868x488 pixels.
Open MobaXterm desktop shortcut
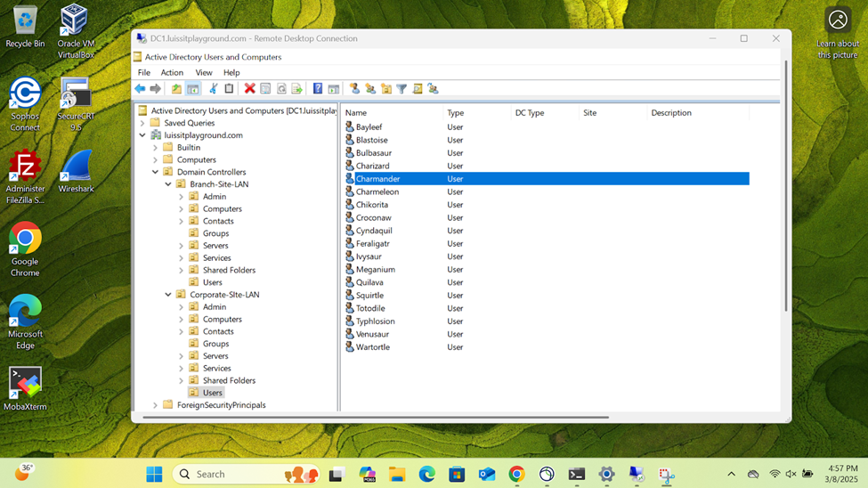(25, 389)
